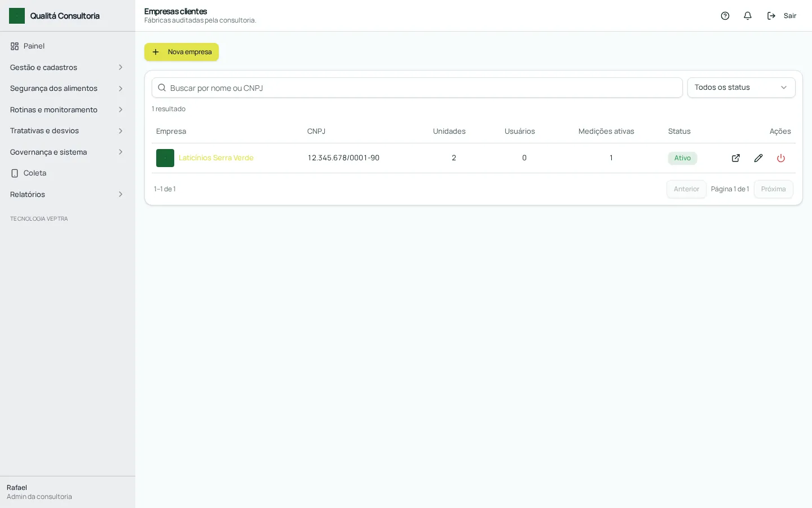The width and height of the screenshot is (812, 508).
Task: Go to Painel in the sidebar
Action: 68,46
